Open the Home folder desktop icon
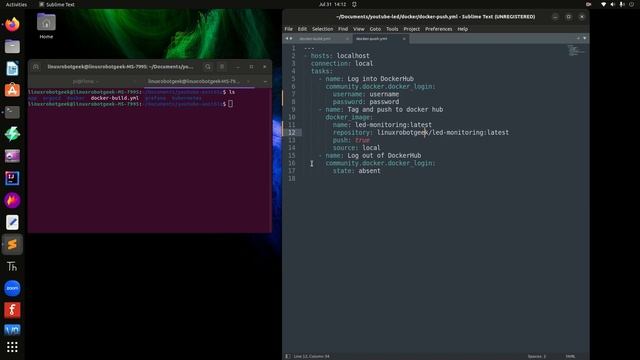 [x=46, y=25]
